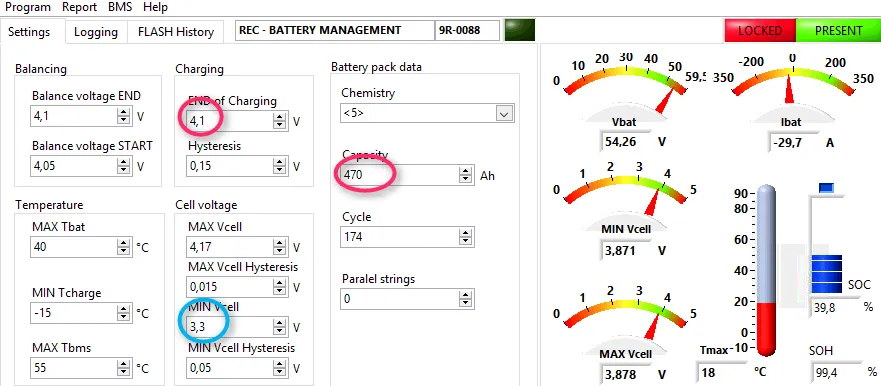Viewport: 881px width, 386px height.
Task: Open the Help menu
Action: (155, 7)
